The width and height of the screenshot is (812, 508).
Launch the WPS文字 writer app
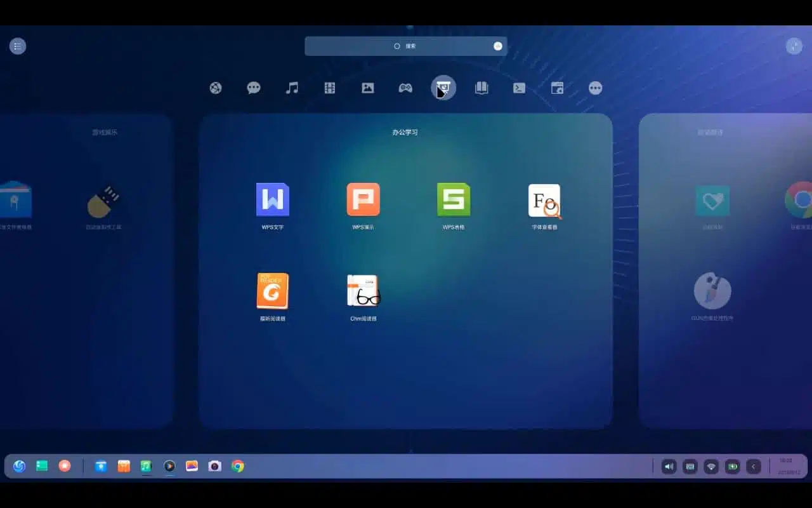pyautogui.click(x=273, y=200)
